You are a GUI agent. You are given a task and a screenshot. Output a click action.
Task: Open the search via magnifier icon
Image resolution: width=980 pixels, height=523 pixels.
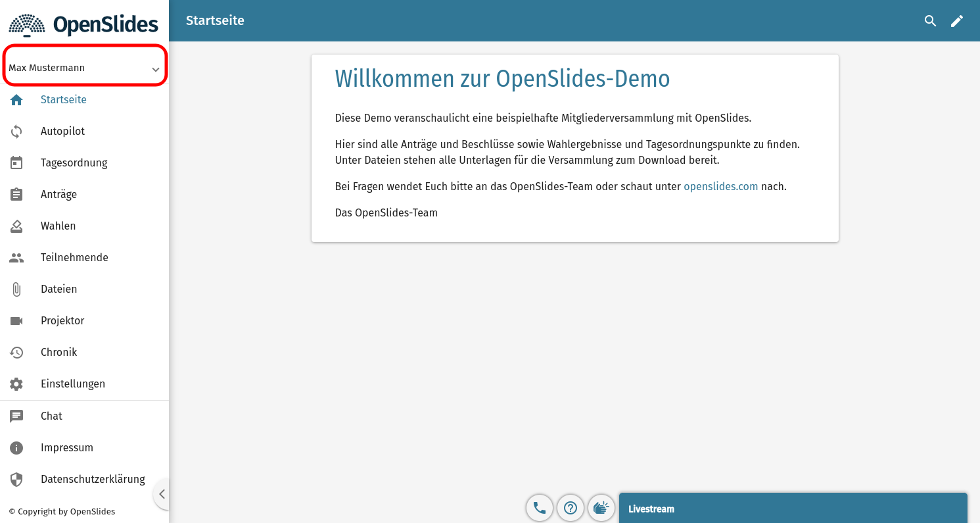930,21
